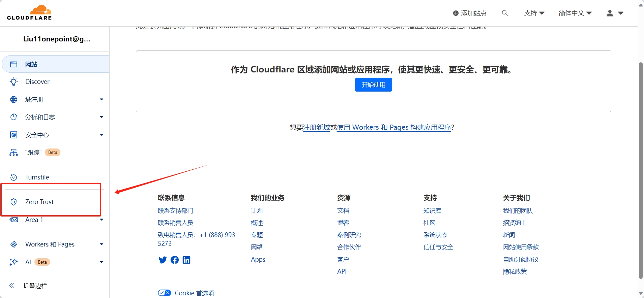This screenshot has height=298, width=644.
Task: Click the Area 1 envelope icon
Action: (13, 220)
